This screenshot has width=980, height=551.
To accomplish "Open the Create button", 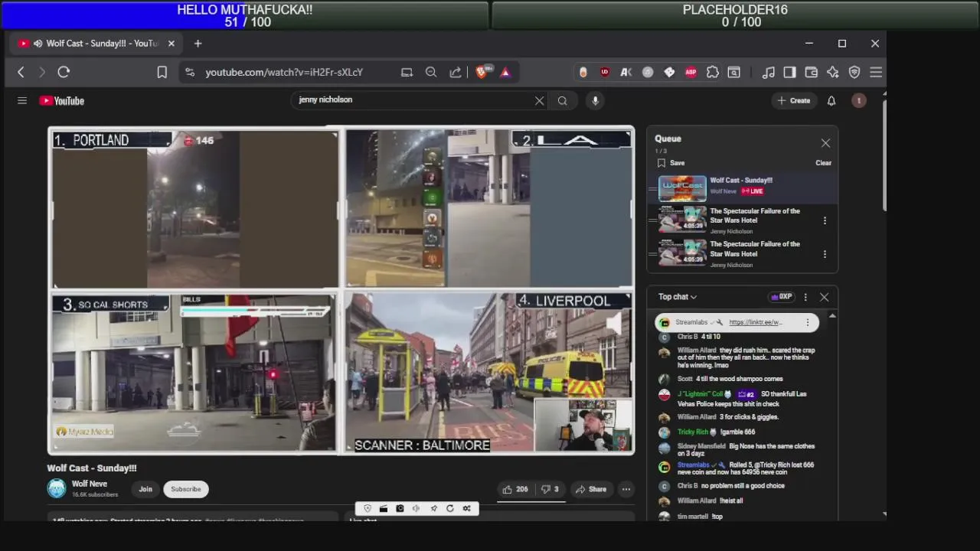I will point(793,100).
